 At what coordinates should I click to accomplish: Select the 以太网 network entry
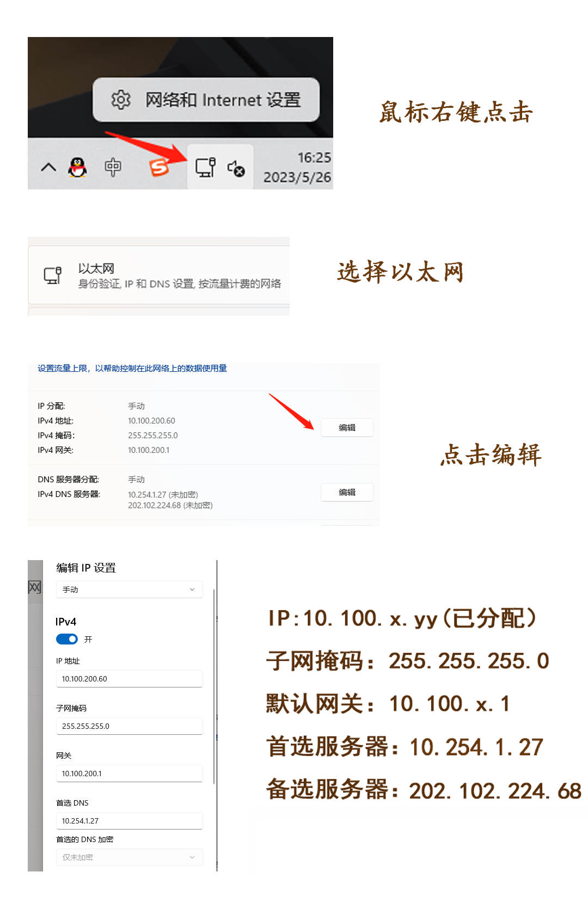(159, 275)
